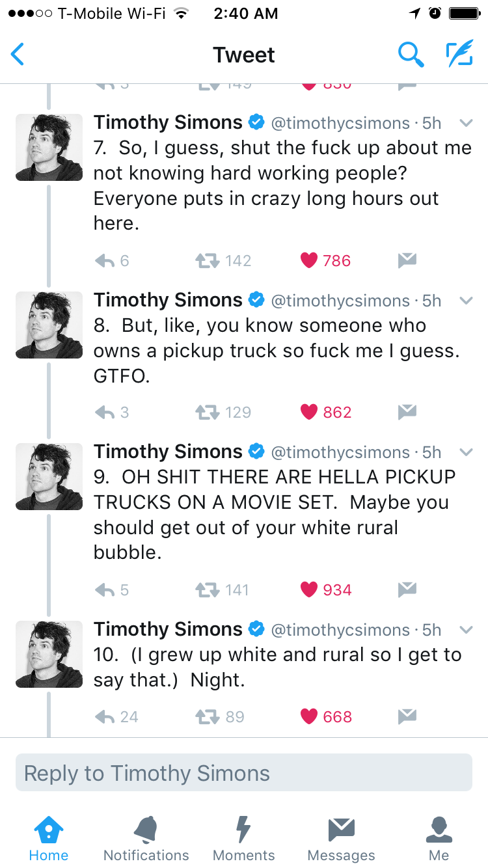Open the compose new tweet icon
This screenshot has width=488, height=868.
(x=459, y=55)
